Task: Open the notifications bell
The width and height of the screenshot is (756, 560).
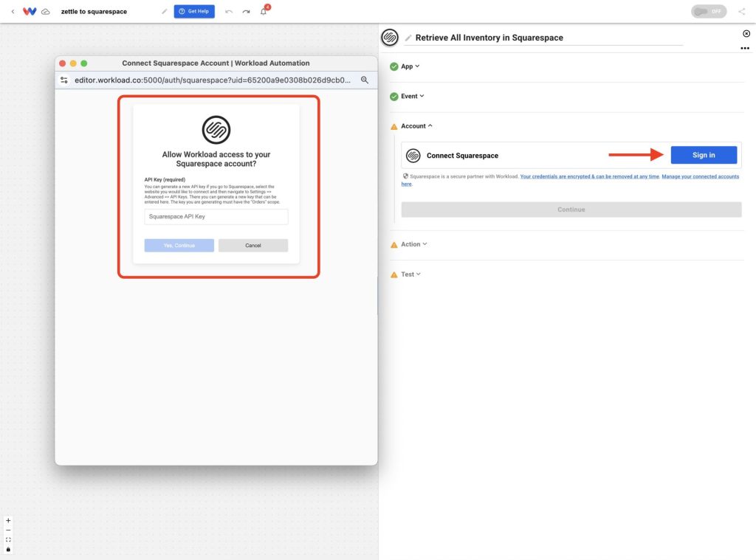Action: tap(264, 11)
